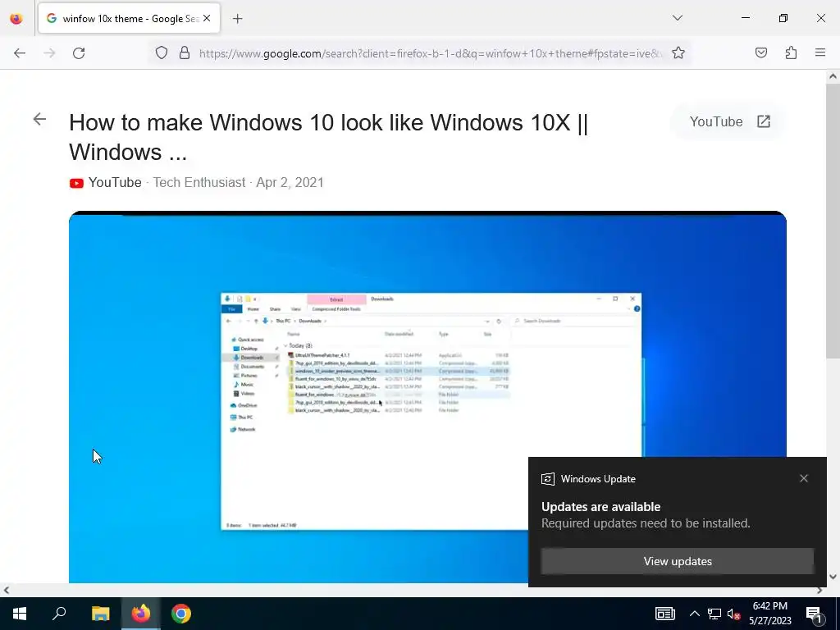Select the winfow 10x theme Google Search tab
Screen dimensions: 840x630
(129, 18)
